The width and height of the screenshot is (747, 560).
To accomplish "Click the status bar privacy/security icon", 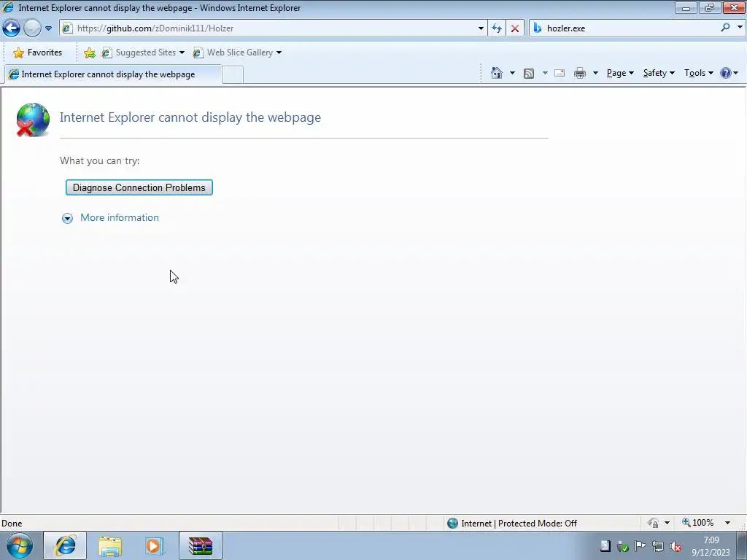I will [x=653, y=523].
